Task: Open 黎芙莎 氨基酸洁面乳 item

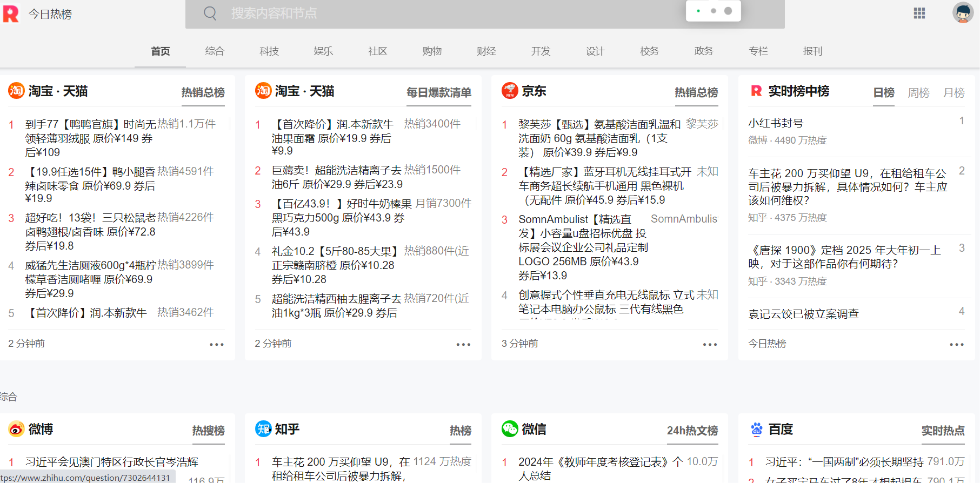Action: pyautogui.click(x=599, y=138)
